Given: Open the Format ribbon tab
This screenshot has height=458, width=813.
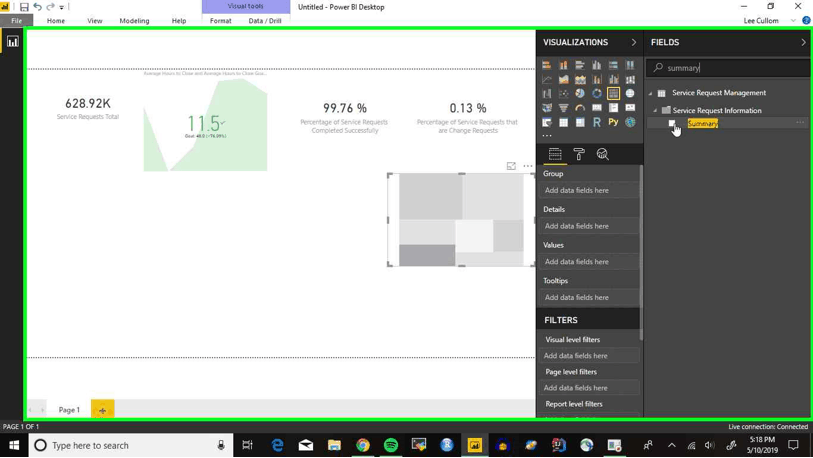Looking at the screenshot, I should pyautogui.click(x=221, y=21).
